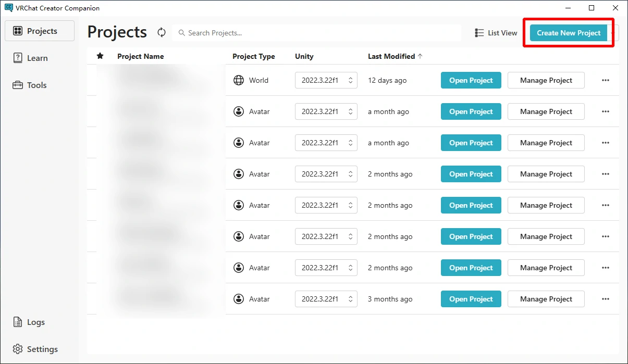Click Open Project for the 12 days ago project
This screenshot has width=628, height=364.
pyautogui.click(x=471, y=80)
